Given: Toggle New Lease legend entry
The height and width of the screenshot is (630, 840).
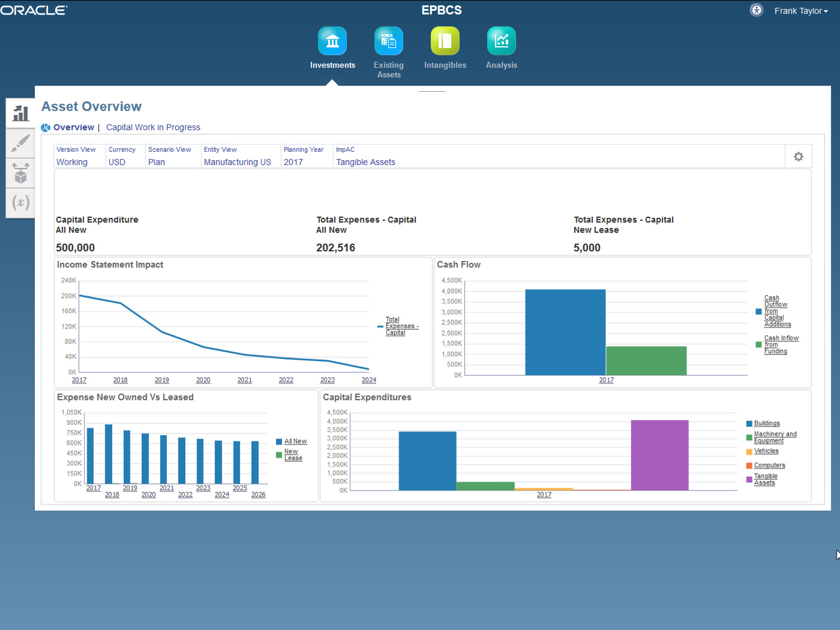Looking at the screenshot, I should pos(292,455).
